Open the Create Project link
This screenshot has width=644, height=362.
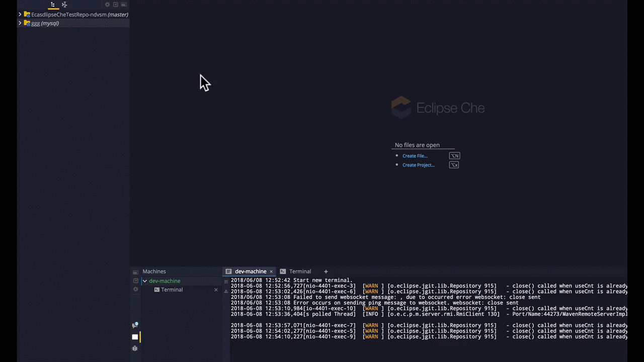(419, 165)
